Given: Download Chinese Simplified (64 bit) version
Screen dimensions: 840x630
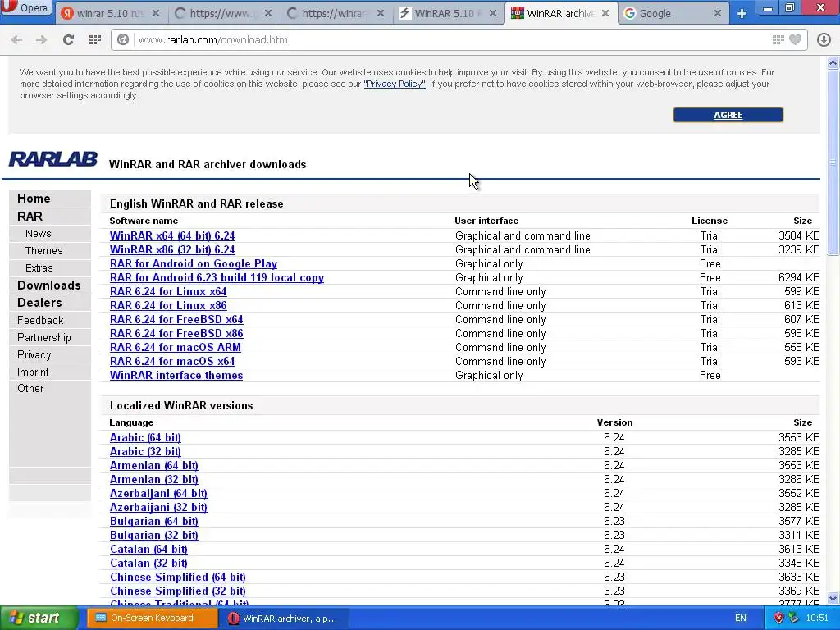Looking at the screenshot, I should click(178, 577).
